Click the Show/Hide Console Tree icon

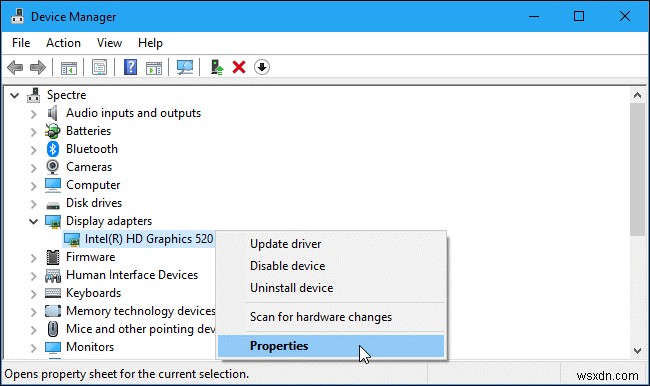tap(69, 68)
